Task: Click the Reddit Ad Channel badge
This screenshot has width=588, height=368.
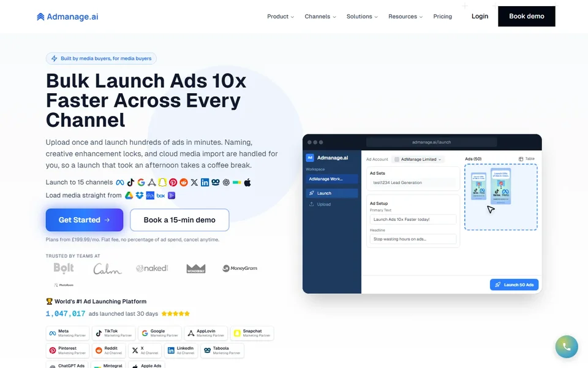Action: click(108, 350)
